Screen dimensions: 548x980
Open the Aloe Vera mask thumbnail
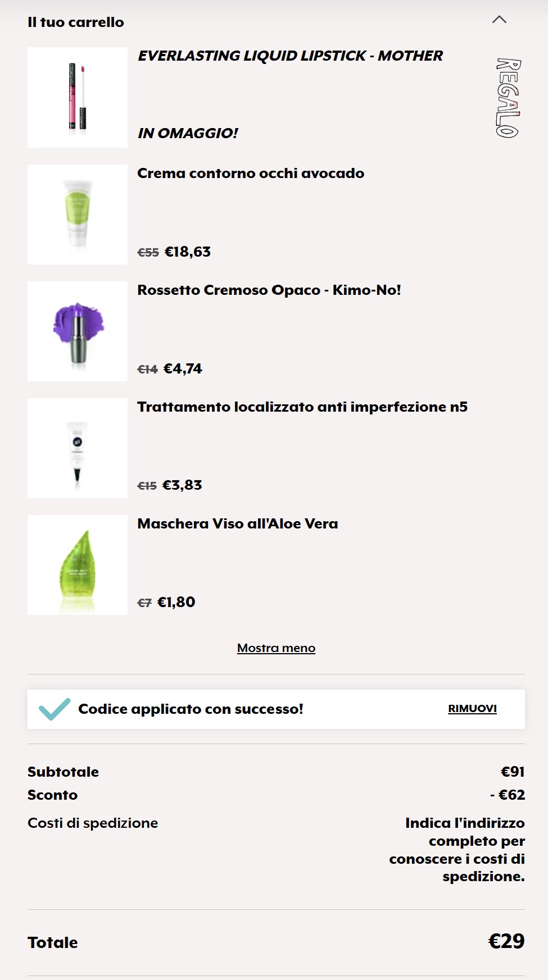click(78, 565)
